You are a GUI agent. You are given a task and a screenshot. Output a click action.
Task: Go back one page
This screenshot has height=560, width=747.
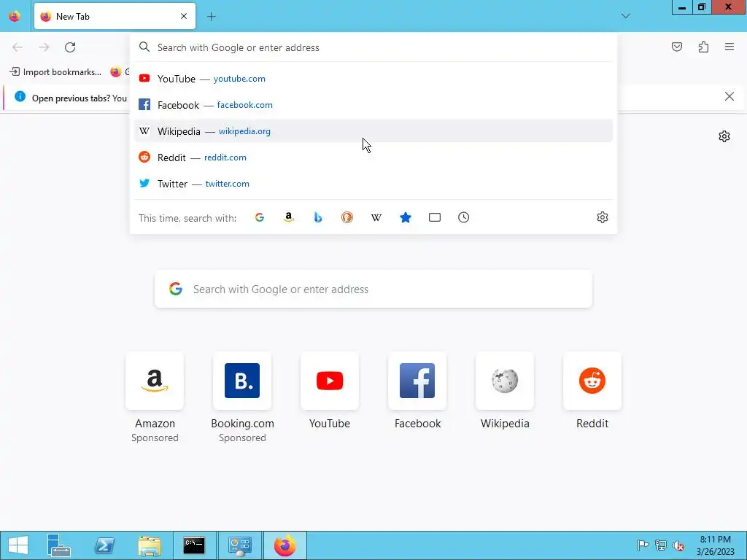(x=18, y=47)
